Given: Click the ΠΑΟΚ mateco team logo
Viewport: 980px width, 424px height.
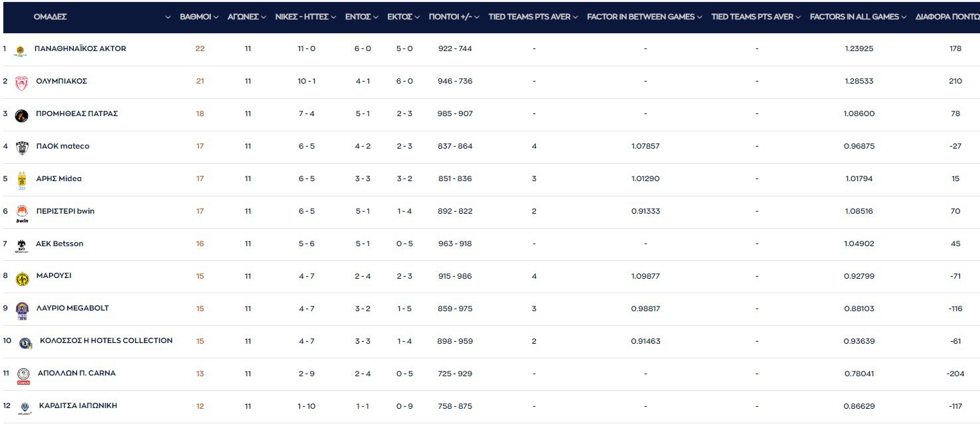Looking at the screenshot, I should click(21, 148).
